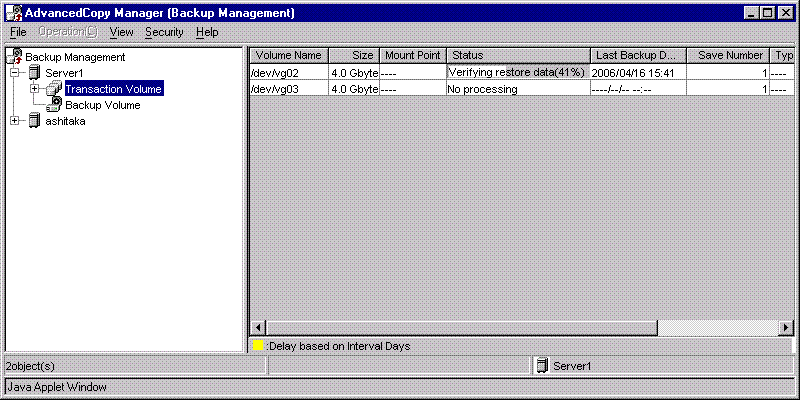Expand the ashitaka server node
Image resolution: width=800 pixels, height=400 pixels.
15,121
